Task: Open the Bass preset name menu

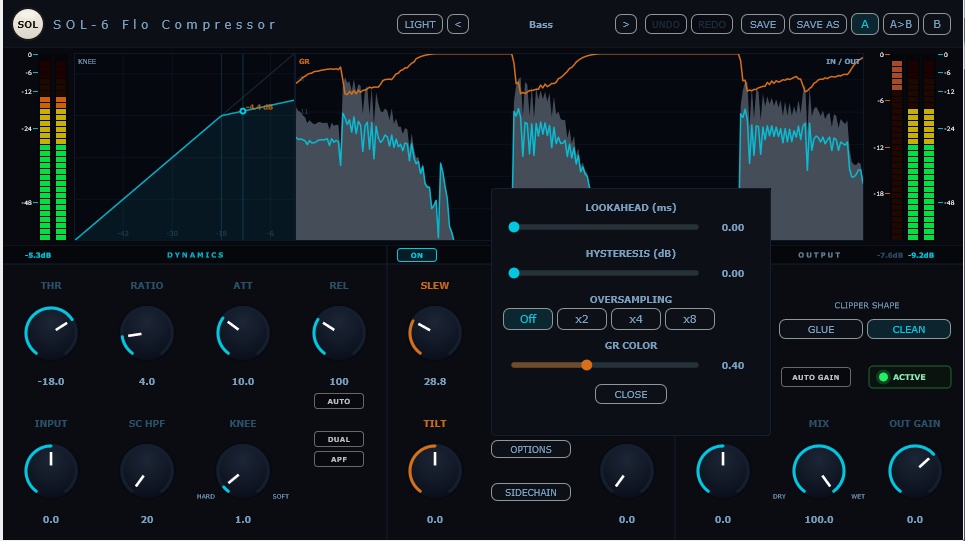Action: (541, 25)
